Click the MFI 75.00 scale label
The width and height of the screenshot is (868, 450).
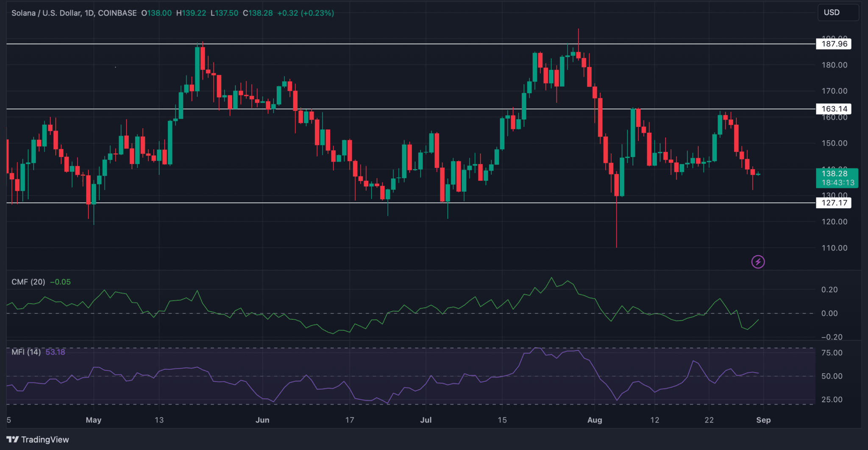[x=832, y=353]
